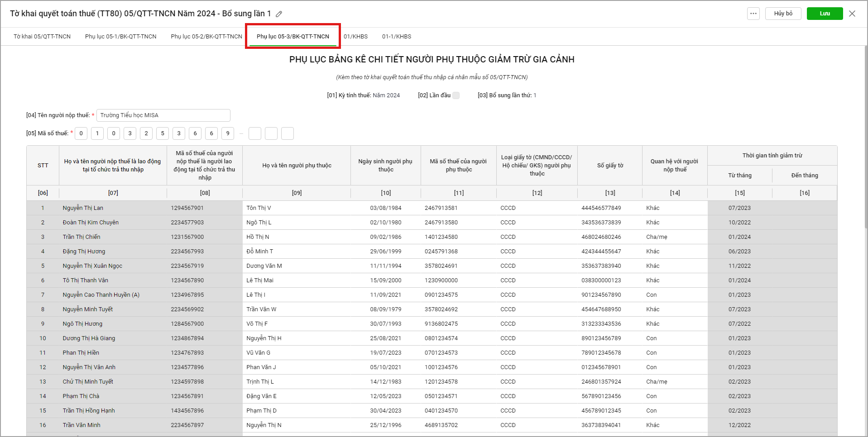Go to Phụ lục 05-2/BK-QTT-TNCN tab
868x437 pixels.
206,37
